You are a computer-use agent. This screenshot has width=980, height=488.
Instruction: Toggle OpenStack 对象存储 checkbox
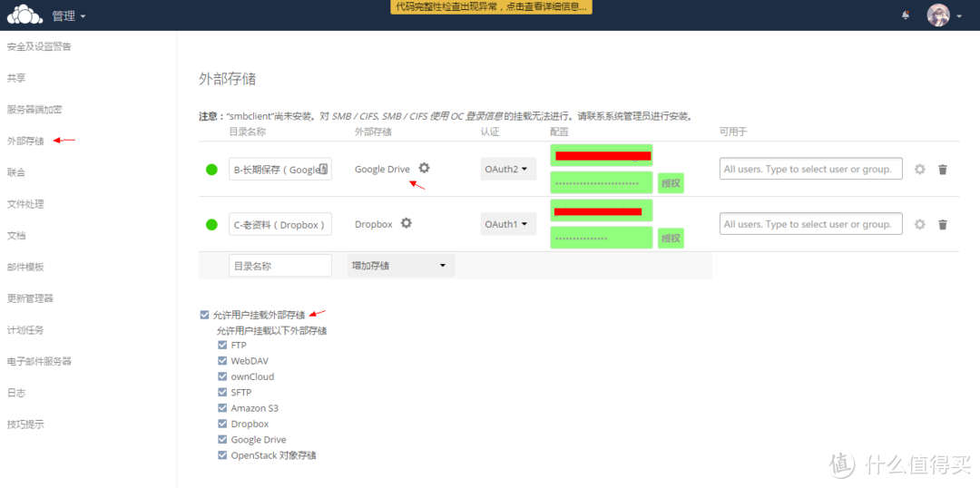(222, 455)
